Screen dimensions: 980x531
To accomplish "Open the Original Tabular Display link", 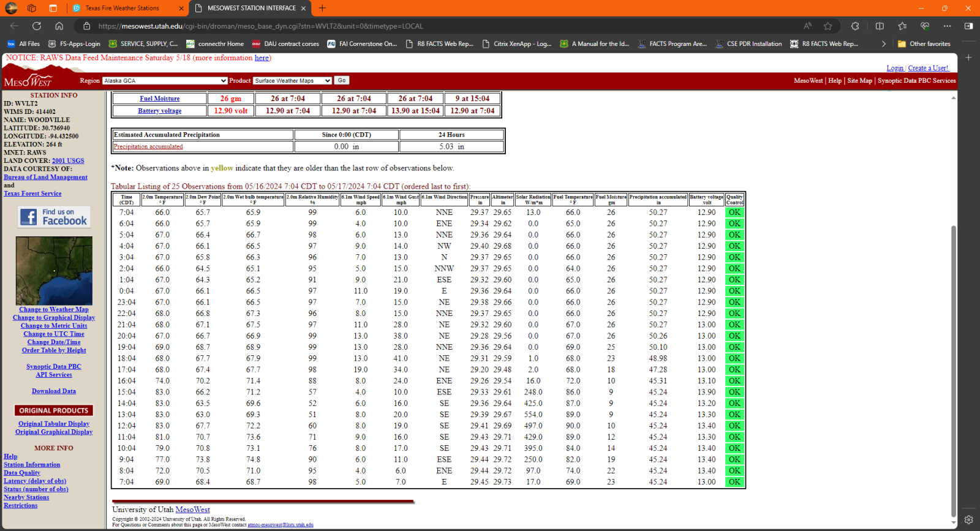I will pyautogui.click(x=54, y=423).
